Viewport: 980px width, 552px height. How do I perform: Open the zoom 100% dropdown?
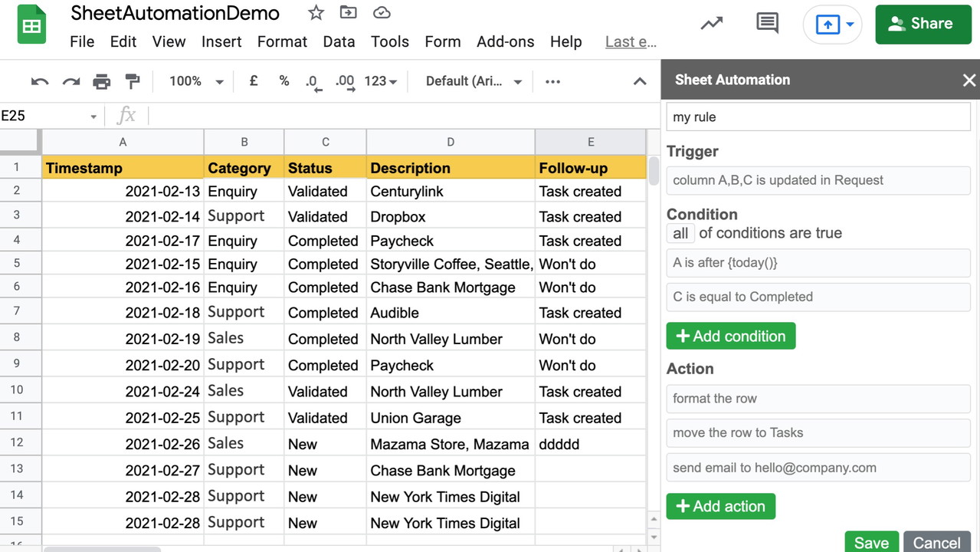[196, 81]
